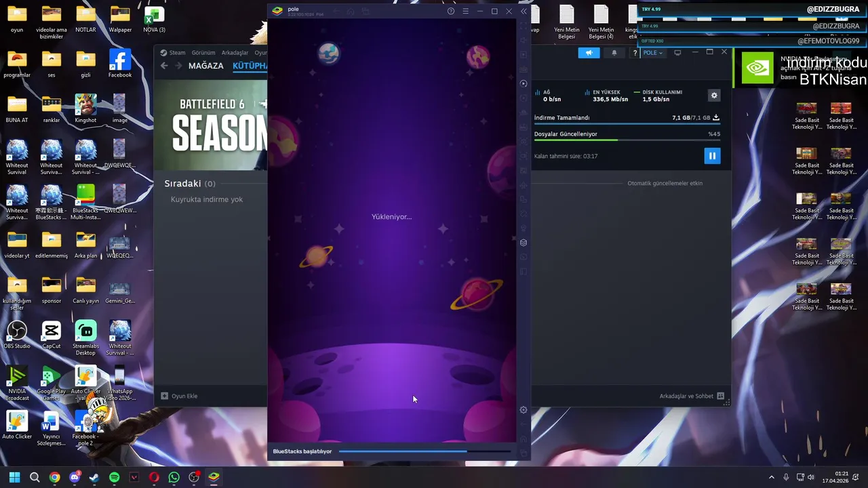The width and height of the screenshot is (868, 488).
Task: Click the BlueStacks başlatılıyor loading bar
Action: click(424, 451)
